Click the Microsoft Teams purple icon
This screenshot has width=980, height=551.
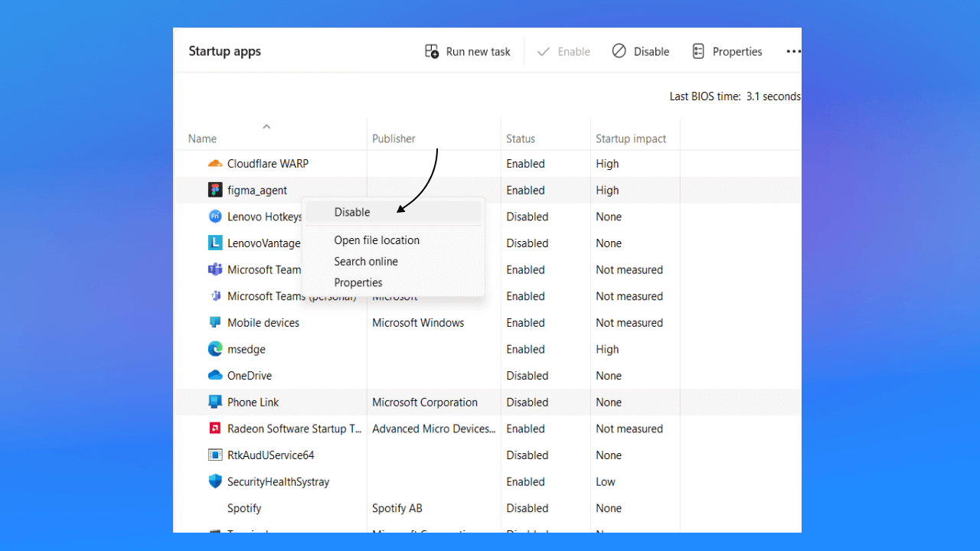215,269
